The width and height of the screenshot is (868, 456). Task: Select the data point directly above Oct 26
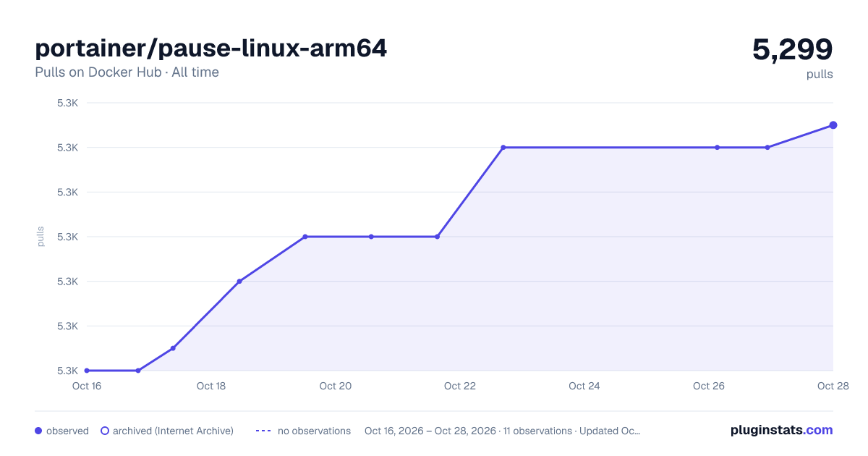click(x=718, y=148)
